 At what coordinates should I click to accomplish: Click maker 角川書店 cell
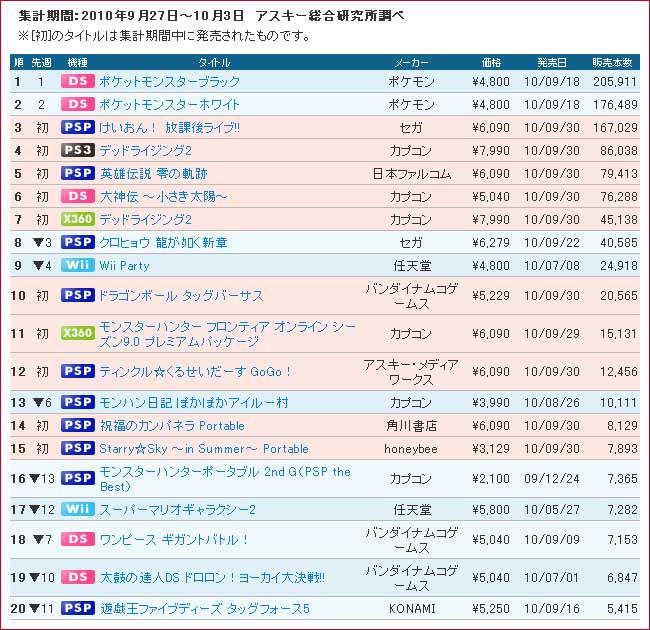[412, 426]
